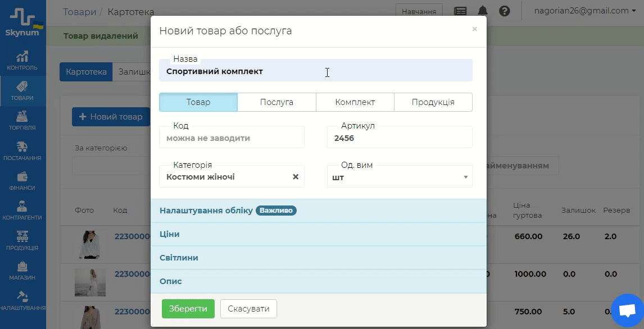Open the Од. вим unit dropdown

click(x=400, y=177)
